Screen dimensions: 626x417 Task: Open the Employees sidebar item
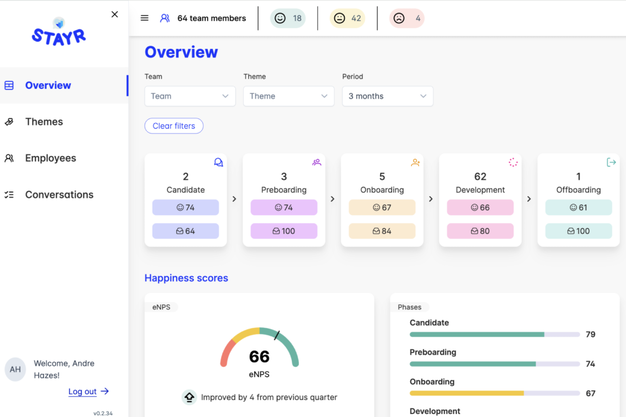click(50, 158)
